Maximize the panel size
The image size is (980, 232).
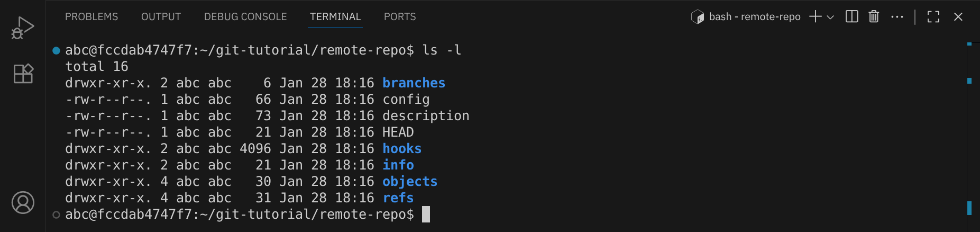point(933,17)
